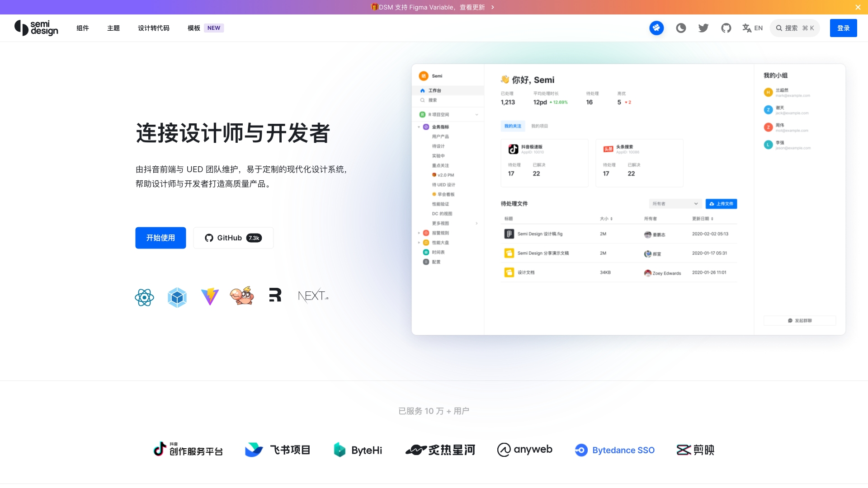Select the Webpack framework logo icon
Viewport: 868px width, 488px height.
click(x=177, y=297)
